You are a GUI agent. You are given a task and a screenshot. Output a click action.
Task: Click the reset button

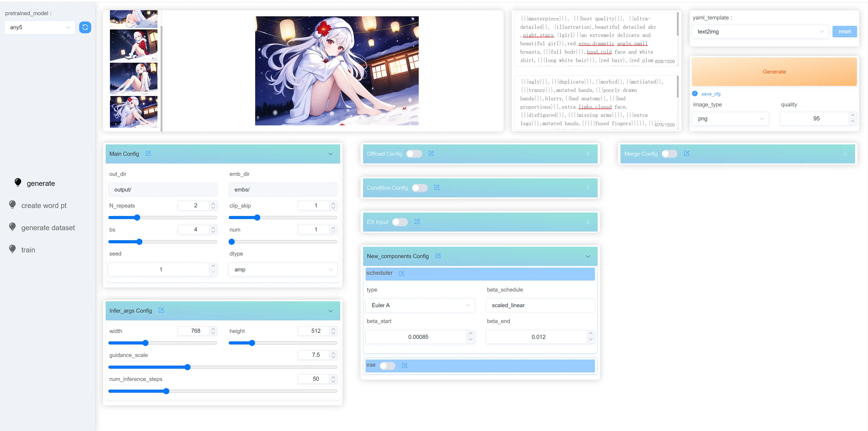point(844,32)
